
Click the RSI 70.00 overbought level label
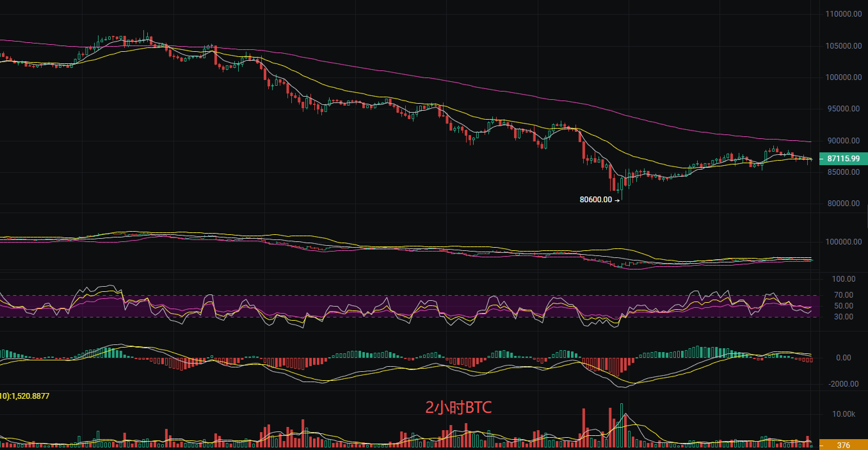(x=844, y=295)
